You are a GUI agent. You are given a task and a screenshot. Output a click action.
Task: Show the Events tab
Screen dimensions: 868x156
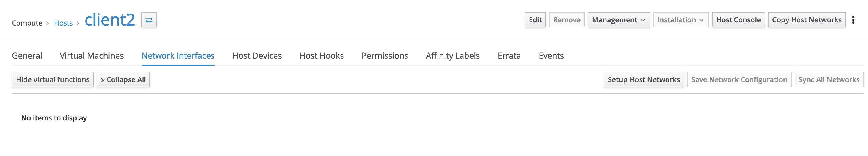(x=551, y=55)
